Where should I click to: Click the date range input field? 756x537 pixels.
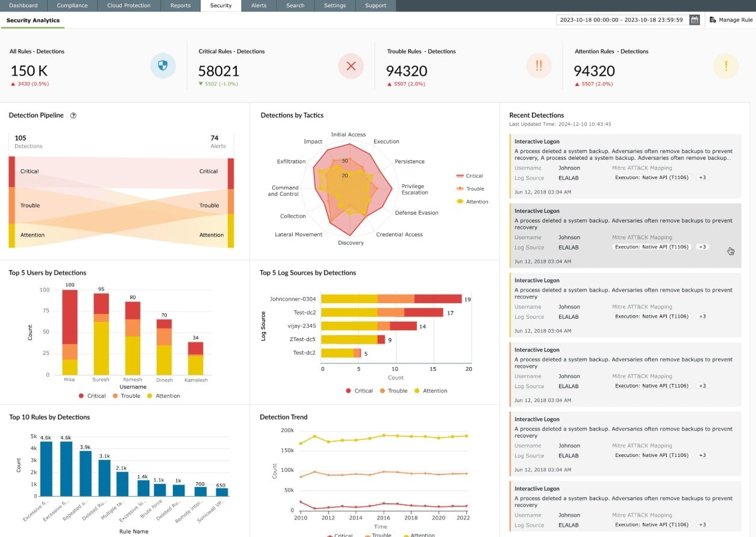pos(622,20)
